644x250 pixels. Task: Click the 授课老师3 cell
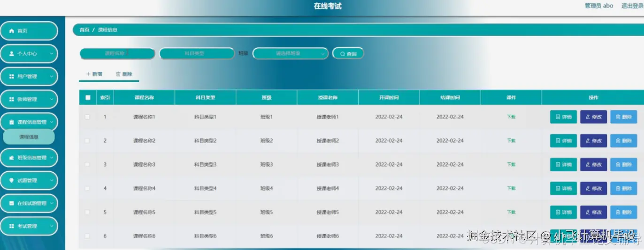tap(328, 165)
